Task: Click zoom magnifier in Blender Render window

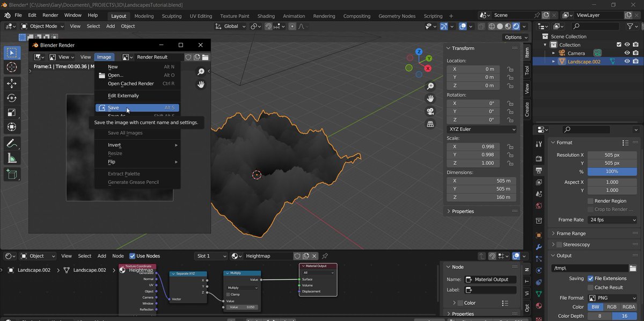Action: (x=201, y=71)
